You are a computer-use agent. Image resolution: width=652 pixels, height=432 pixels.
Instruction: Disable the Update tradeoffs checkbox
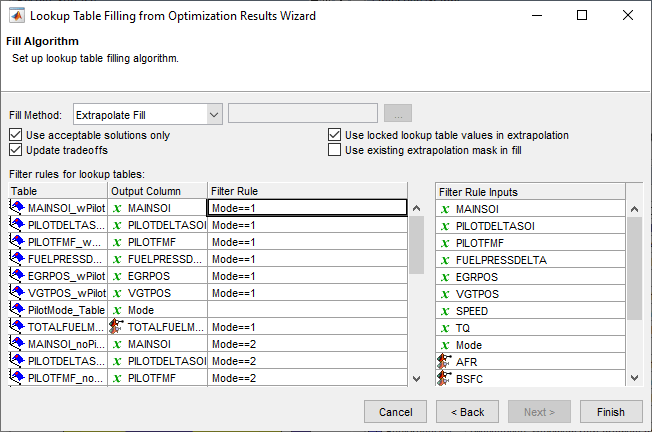coord(15,150)
